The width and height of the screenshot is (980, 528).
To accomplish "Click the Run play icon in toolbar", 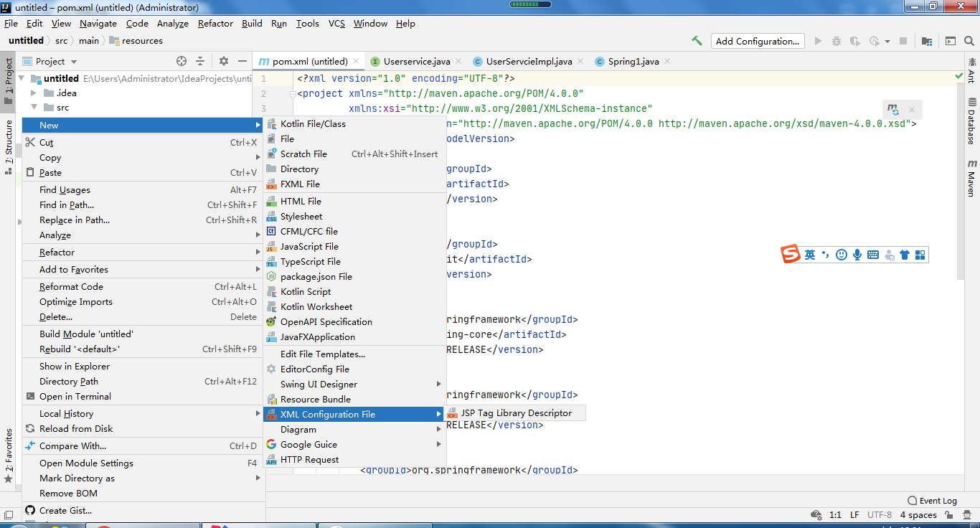I will coord(819,41).
